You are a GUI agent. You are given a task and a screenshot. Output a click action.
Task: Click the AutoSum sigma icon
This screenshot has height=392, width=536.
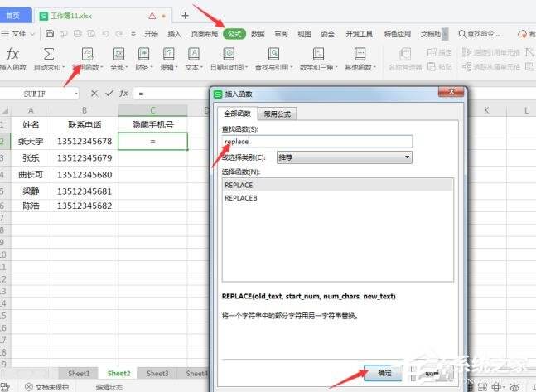click(x=49, y=54)
